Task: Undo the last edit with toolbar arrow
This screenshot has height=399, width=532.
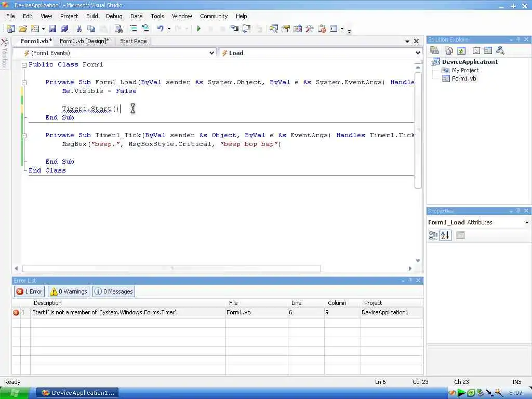Action: pyautogui.click(x=161, y=29)
